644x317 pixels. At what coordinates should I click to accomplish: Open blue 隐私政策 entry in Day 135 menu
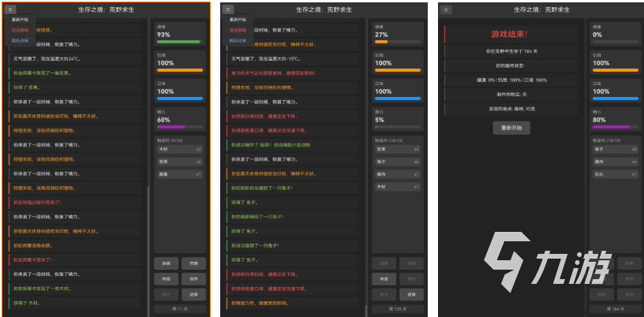[238, 41]
